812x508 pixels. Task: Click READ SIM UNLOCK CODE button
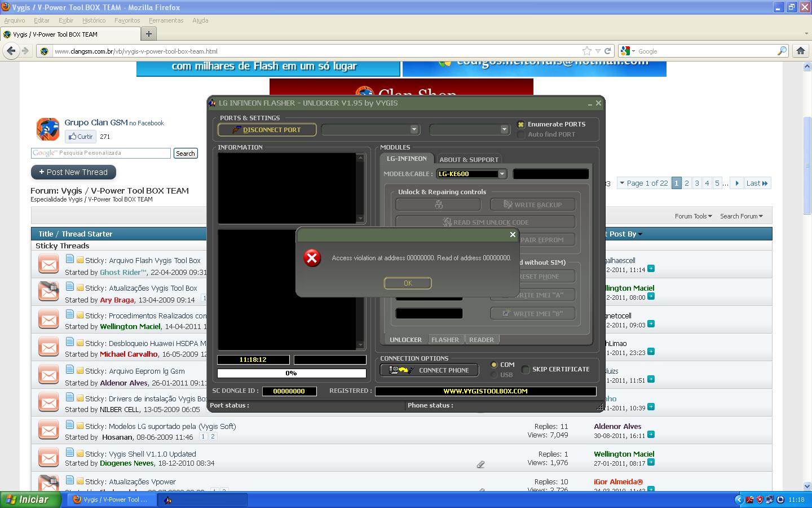tap(486, 222)
